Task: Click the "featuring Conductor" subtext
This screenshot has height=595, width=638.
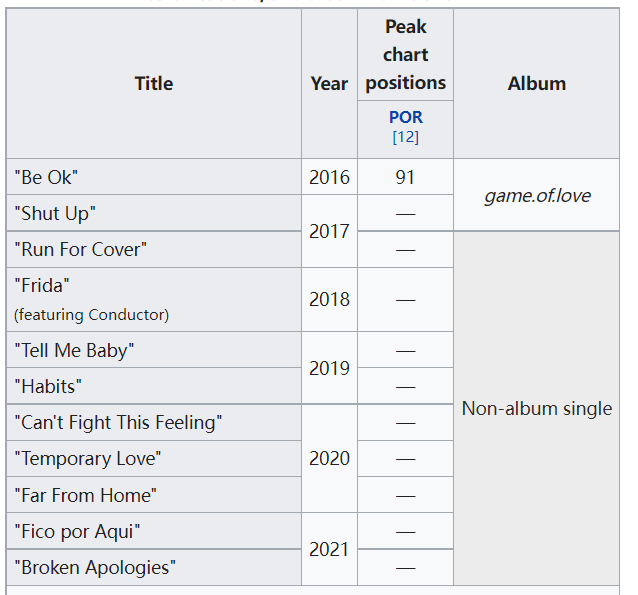Action: 92,314
